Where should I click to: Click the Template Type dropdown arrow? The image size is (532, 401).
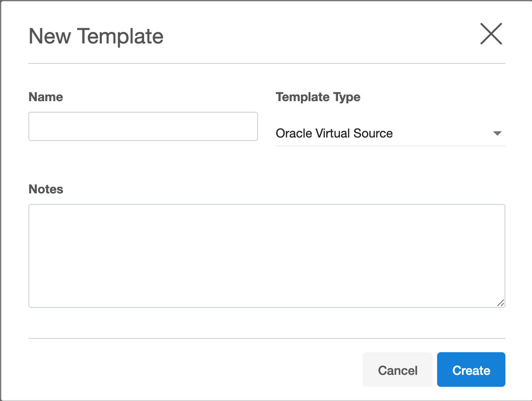(497, 133)
